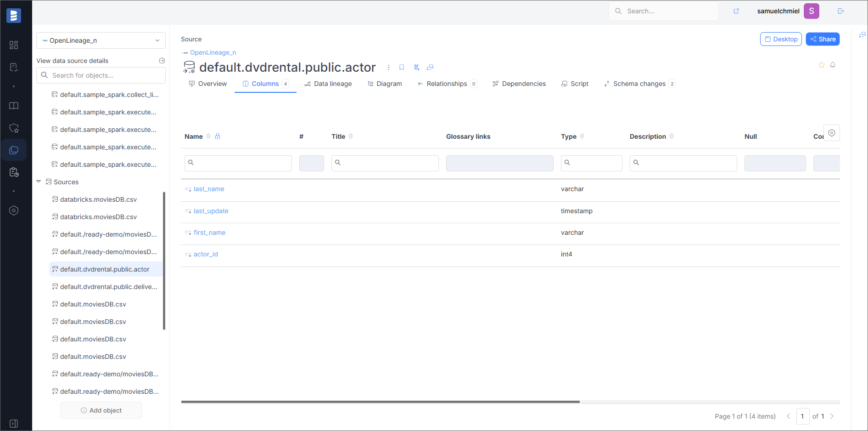Toggle sorting on the Type column
The width and height of the screenshot is (868, 431).
coord(582,136)
